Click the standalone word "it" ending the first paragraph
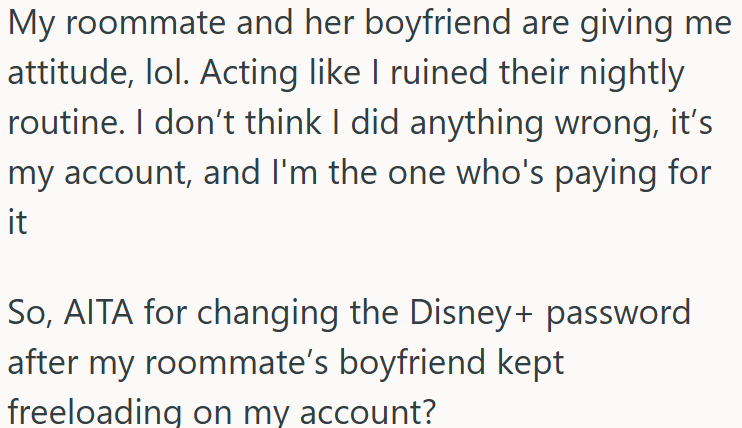Screen dimensions: 742x428 pyautogui.click(x=18, y=222)
